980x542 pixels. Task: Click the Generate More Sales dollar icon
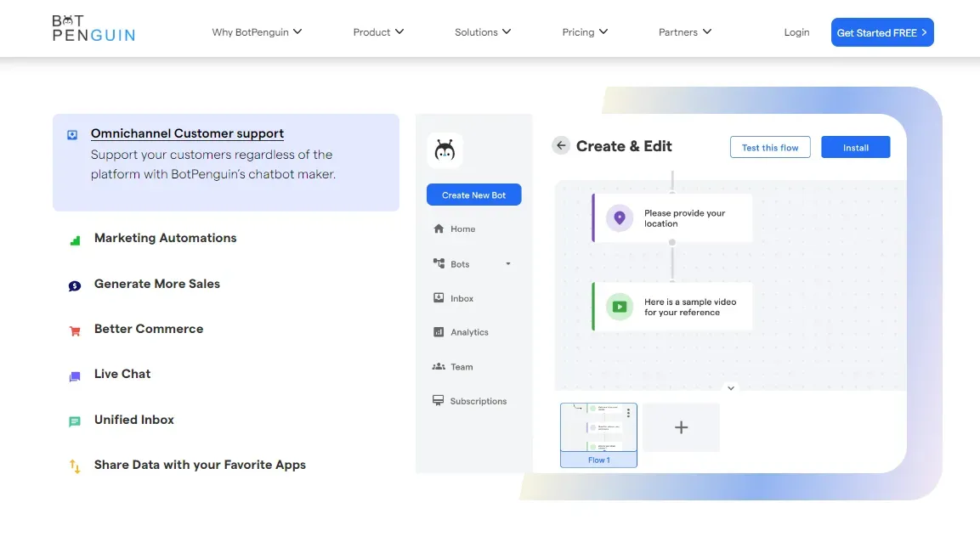point(75,286)
